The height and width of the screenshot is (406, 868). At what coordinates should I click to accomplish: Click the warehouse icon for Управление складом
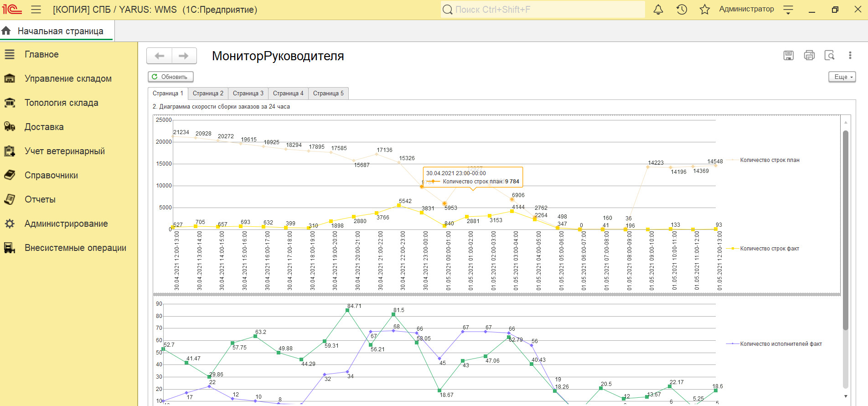tap(10, 78)
